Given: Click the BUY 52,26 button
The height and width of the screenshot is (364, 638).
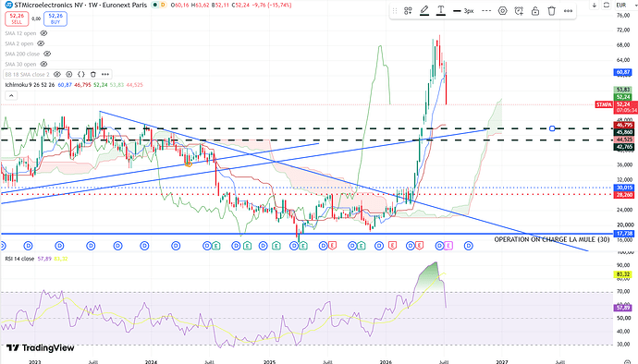Looking at the screenshot, I should [x=55, y=18].
